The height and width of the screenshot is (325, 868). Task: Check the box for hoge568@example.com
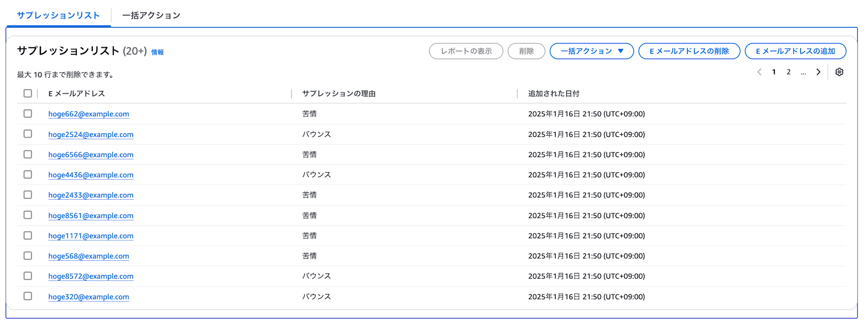pyautogui.click(x=28, y=256)
